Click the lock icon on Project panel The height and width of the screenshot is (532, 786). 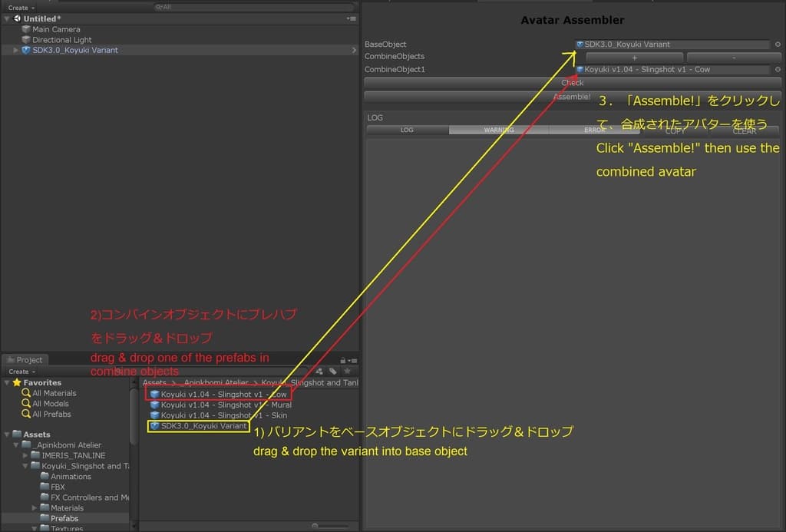pyautogui.click(x=342, y=360)
